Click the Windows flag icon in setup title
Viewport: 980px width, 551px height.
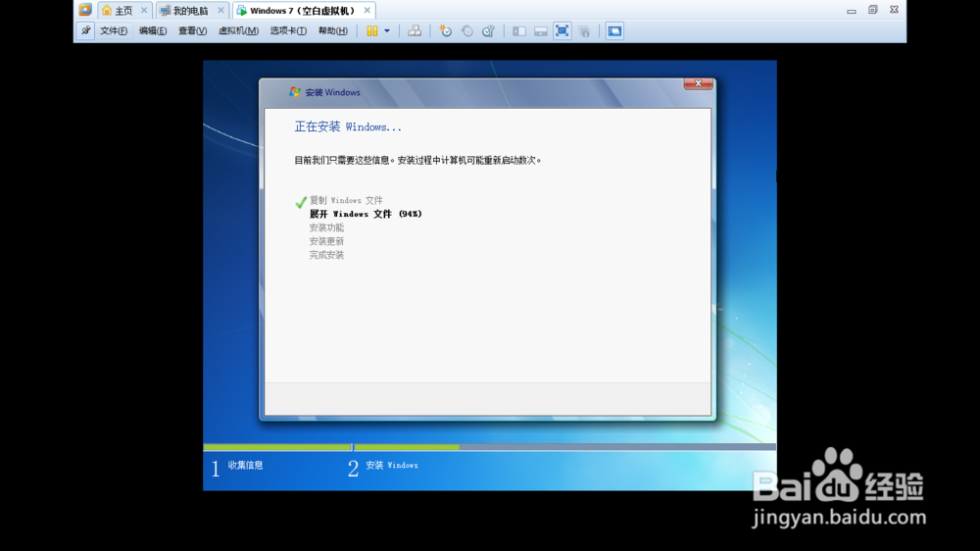pyautogui.click(x=294, y=92)
